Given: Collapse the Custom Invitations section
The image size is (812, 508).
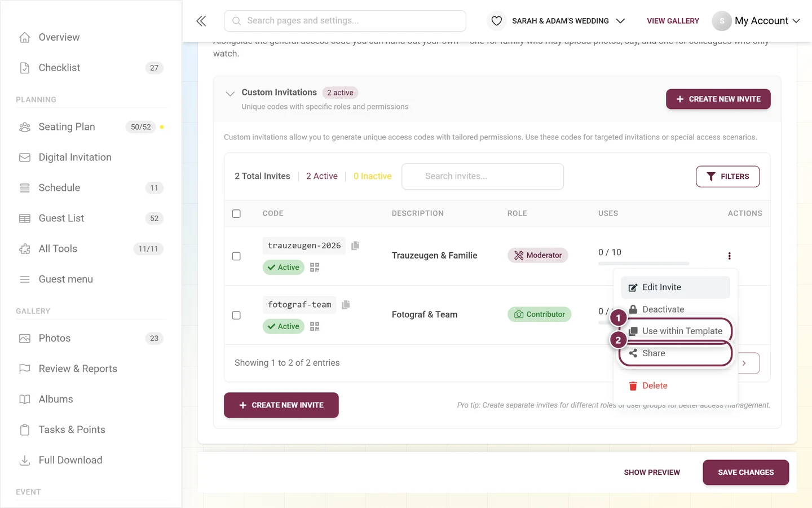Looking at the screenshot, I should click(x=230, y=94).
